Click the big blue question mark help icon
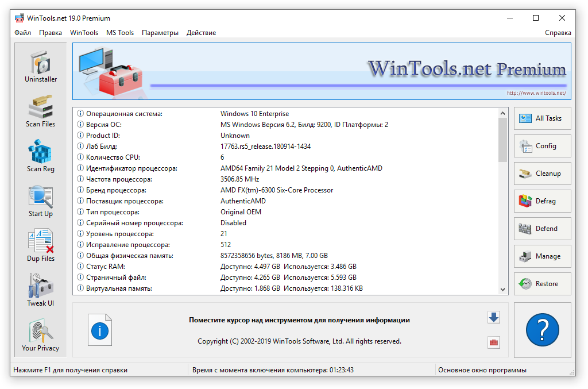This screenshot has height=389, width=588. [x=542, y=330]
